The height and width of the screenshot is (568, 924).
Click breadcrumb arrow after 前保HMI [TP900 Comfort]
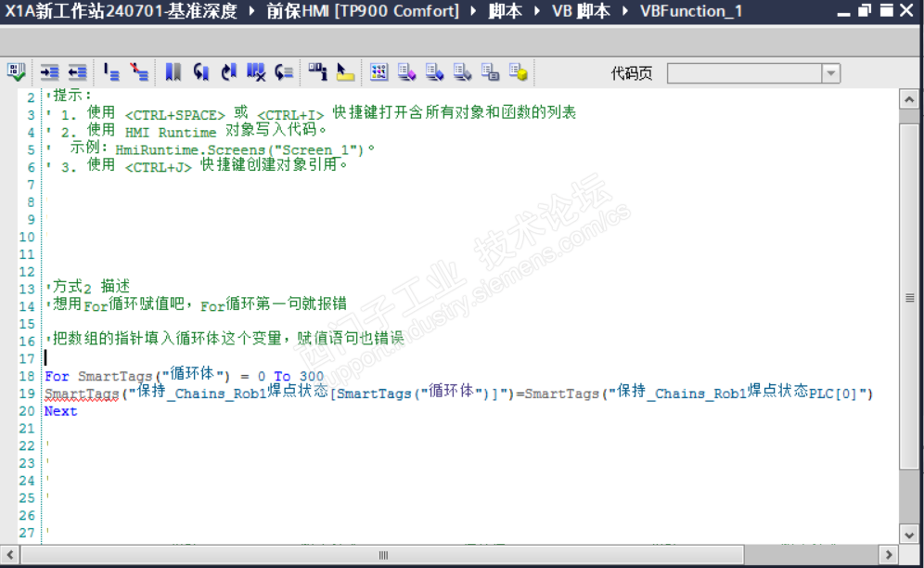point(473,11)
